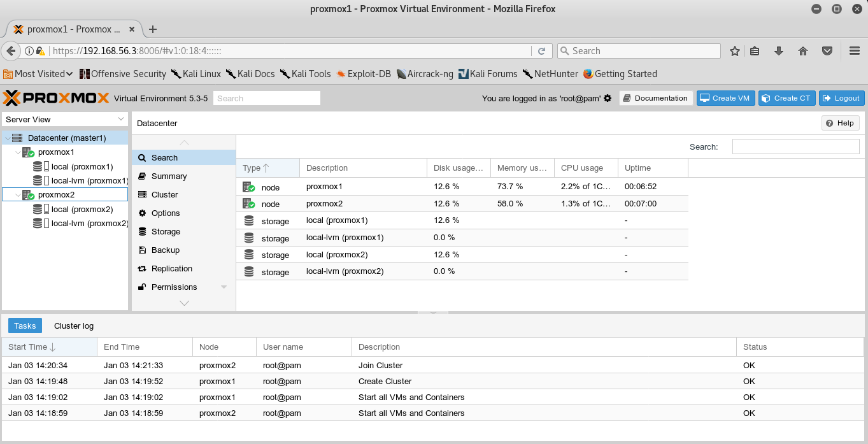Image resolution: width=868 pixels, height=444 pixels.
Task: Sort by the Type column header
Action: pos(267,168)
